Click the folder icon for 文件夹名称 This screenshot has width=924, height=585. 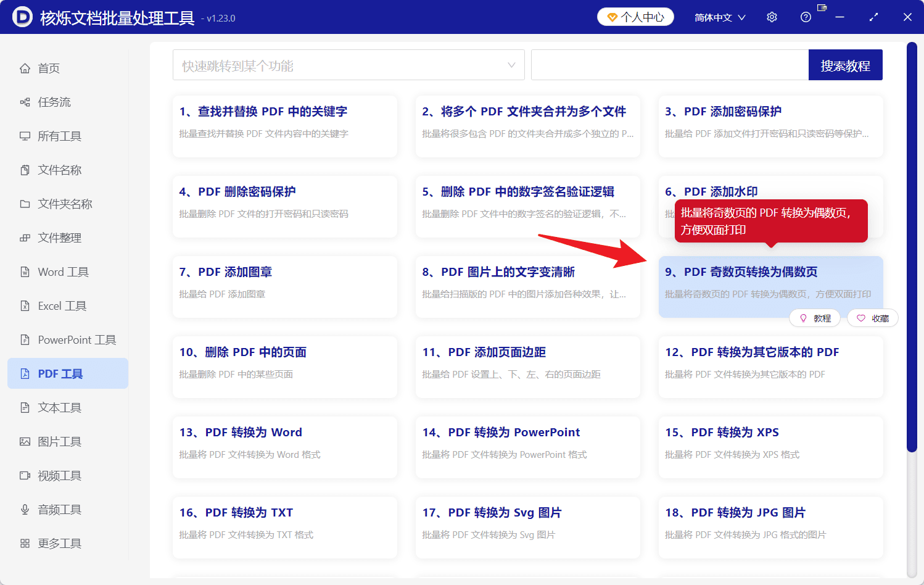pyautogui.click(x=25, y=204)
